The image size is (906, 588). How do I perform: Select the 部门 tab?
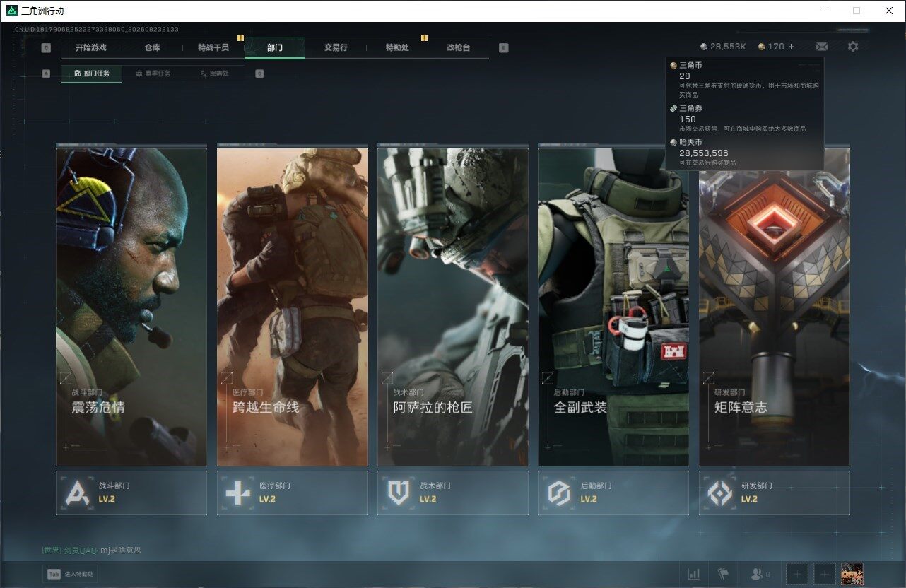[275, 47]
